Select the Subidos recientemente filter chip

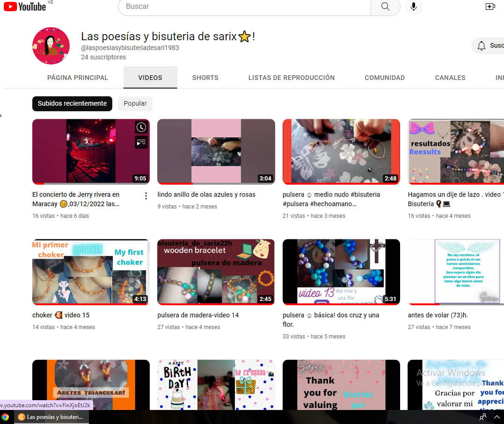(x=73, y=103)
